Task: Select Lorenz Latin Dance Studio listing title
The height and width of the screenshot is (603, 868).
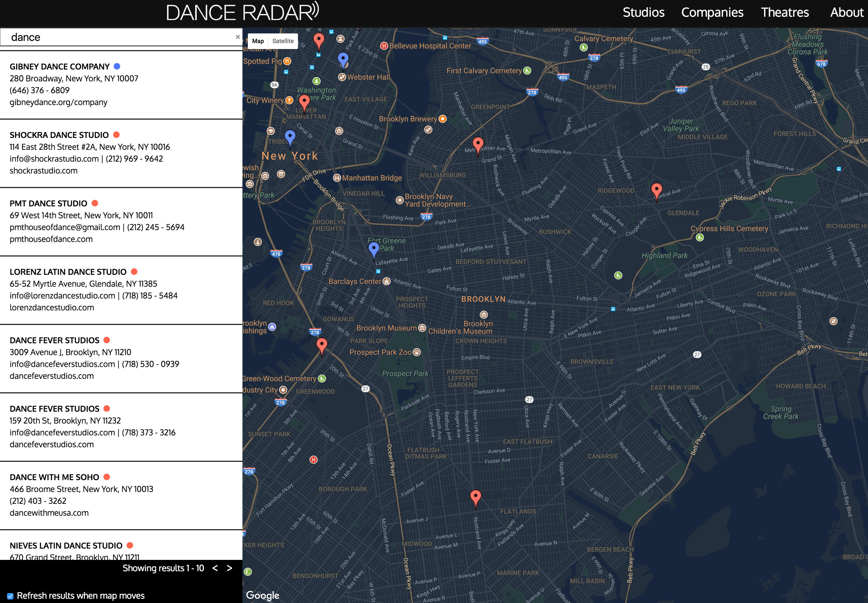Action: point(68,272)
